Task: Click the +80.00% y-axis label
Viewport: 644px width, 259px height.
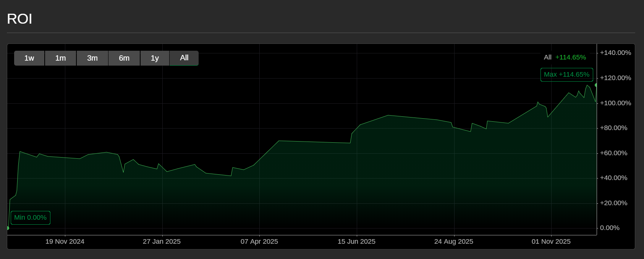Action: click(613, 128)
